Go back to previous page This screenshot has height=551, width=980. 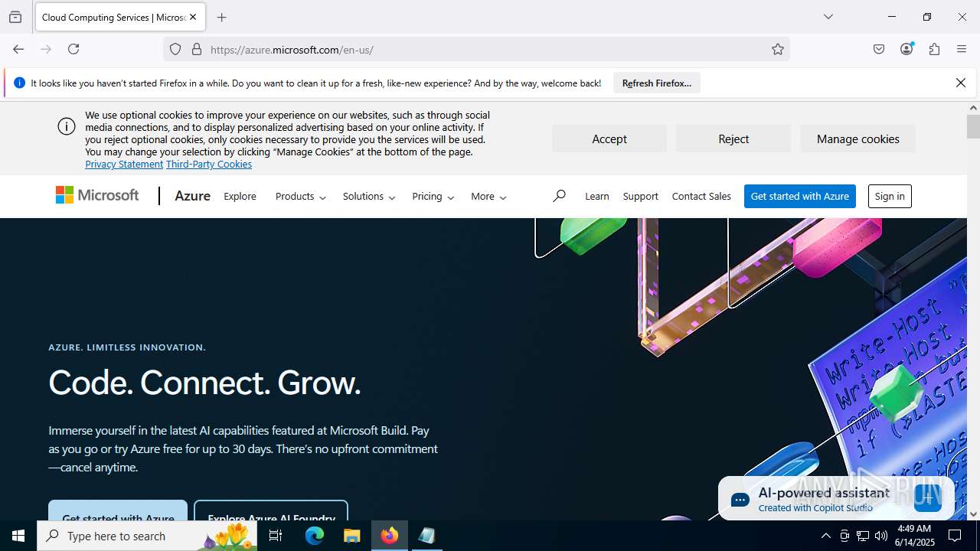tap(18, 49)
